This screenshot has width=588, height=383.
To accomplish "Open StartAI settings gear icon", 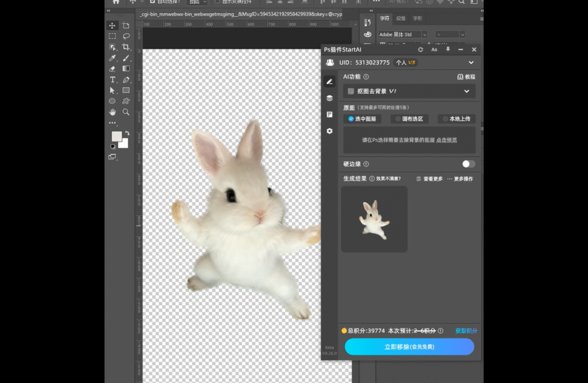I will click(x=330, y=131).
